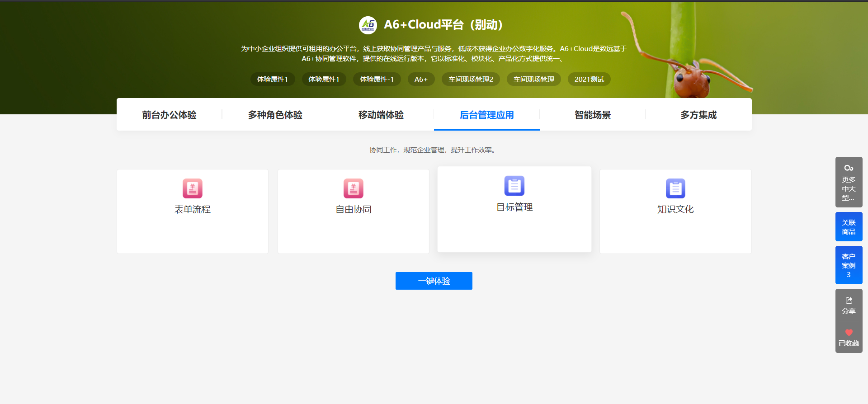Click the first 体验属性1 tag
This screenshot has height=404, width=868.
tap(273, 79)
